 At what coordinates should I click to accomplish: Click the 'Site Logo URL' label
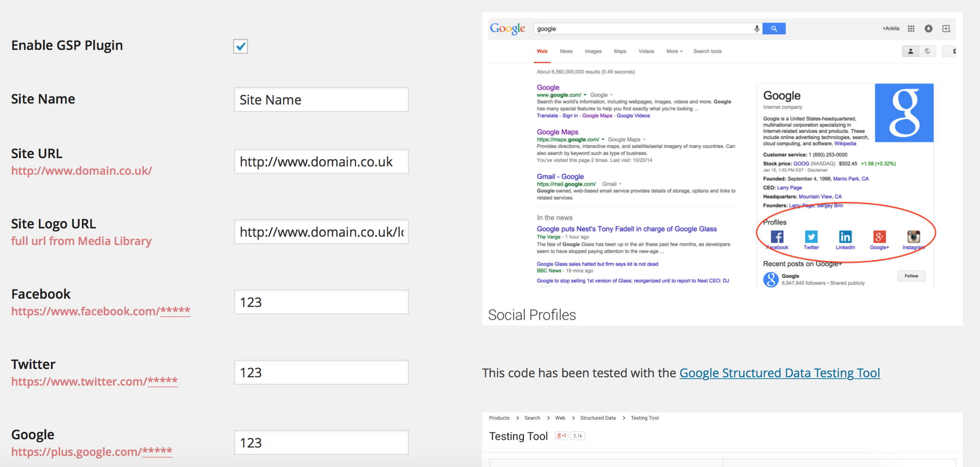54,224
